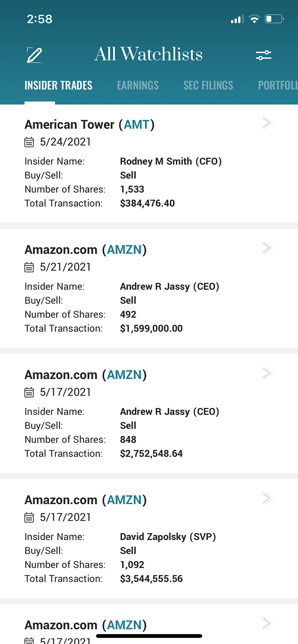This screenshot has width=298, height=644.
Task: Tap the cellular signal bars icon
Action: point(237,19)
